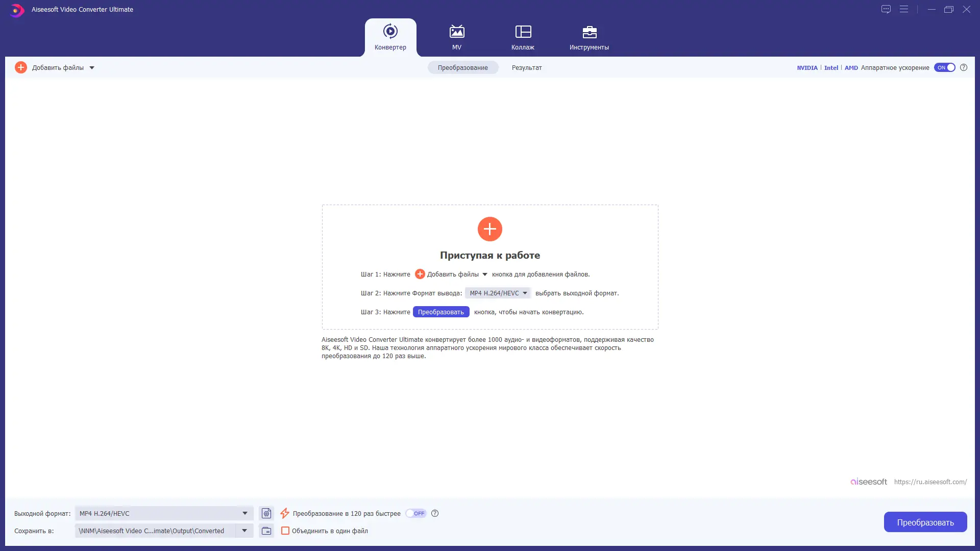The width and height of the screenshot is (980, 551).
Task: Open the ru.aiseesoft.com link
Action: pos(930,482)
